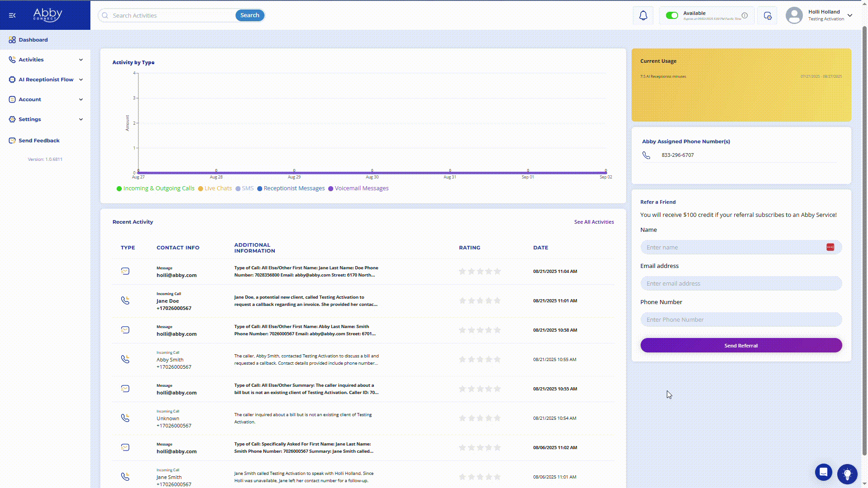This screenshot has height=488, width=868.
Task: Toggle the Live Chats legend series
Action: pyautogui.click(x=215, y=188)
